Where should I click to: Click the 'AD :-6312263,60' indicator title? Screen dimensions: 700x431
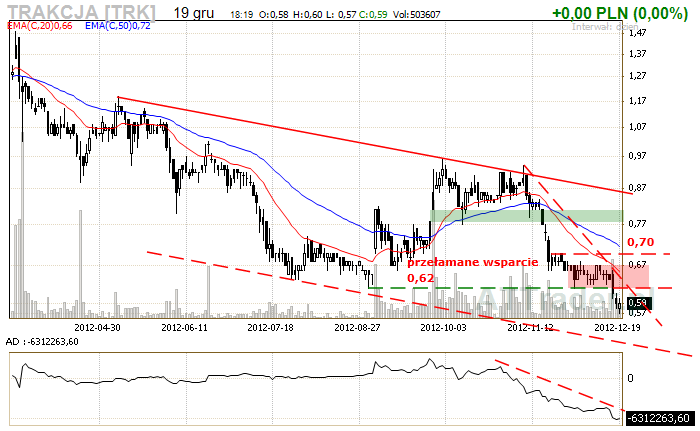pyautogui.click(x=42, y=342)
